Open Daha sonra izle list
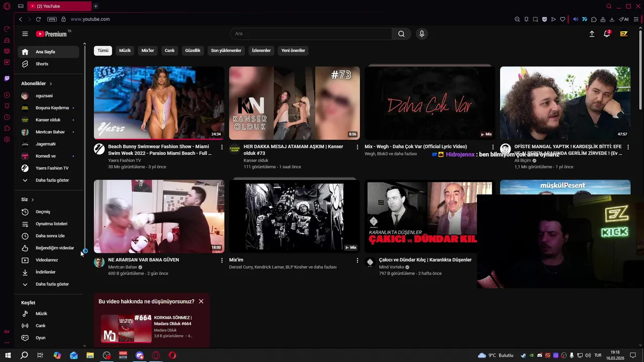Screen dimensions: 644x362 click(x=48, y=236)
